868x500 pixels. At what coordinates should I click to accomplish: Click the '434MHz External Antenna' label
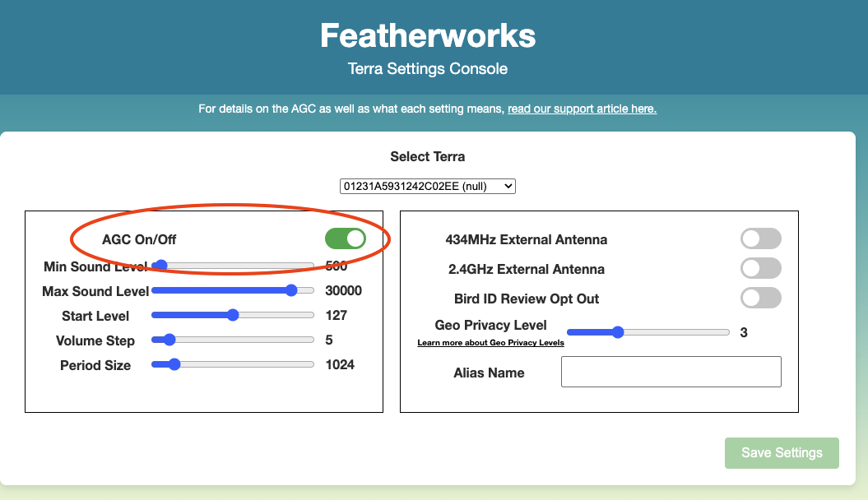[x=527, y=239]
